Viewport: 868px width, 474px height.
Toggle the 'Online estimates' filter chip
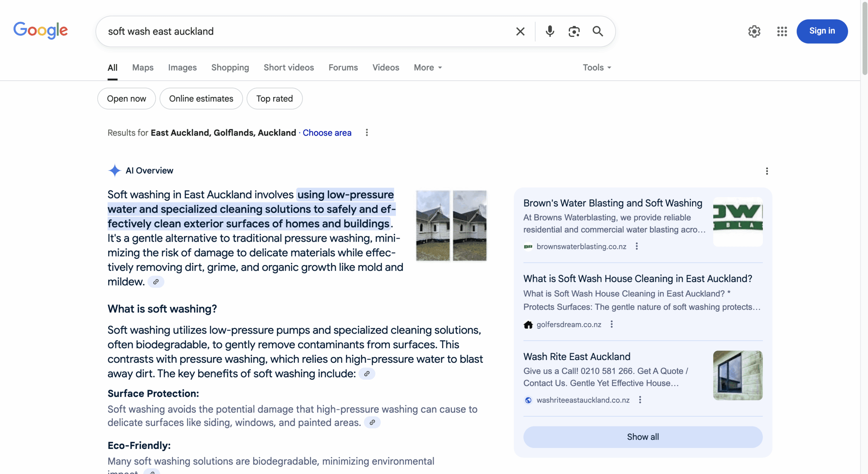click(201, 99)
